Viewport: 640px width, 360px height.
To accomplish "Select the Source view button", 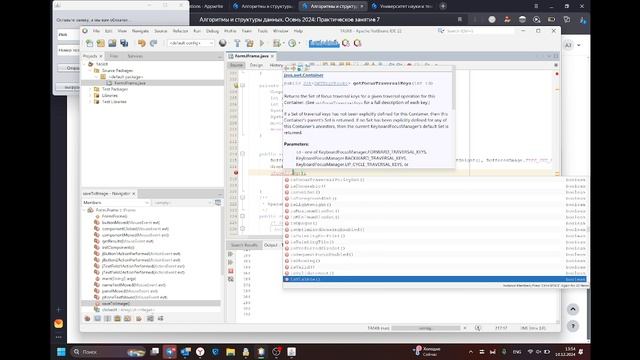I will coord(236,65).
